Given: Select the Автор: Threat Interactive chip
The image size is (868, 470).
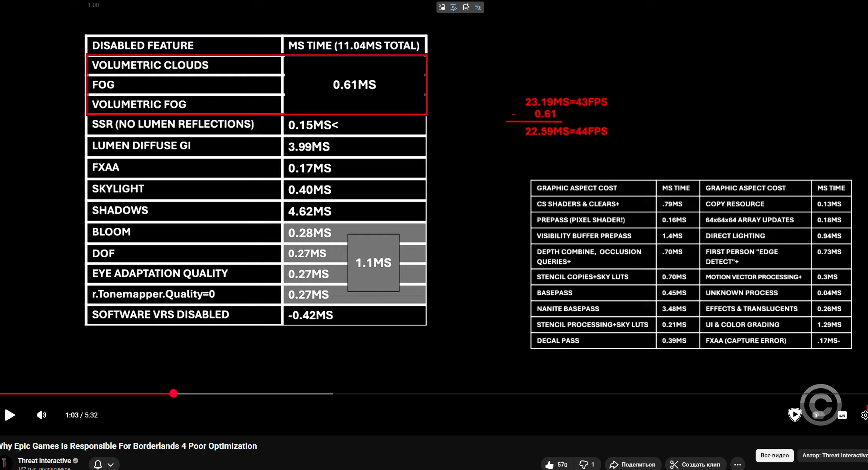Looking at the screenshot, I should [x=834, y=455].
